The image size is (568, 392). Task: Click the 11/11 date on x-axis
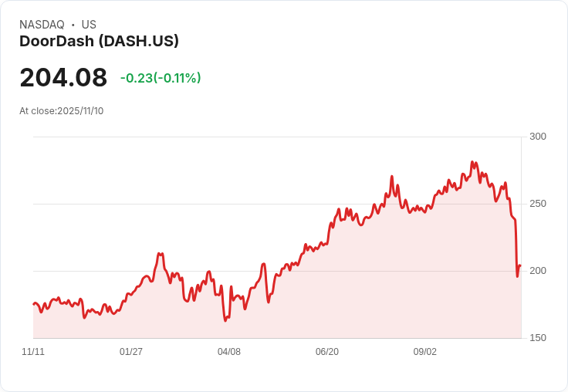[33, 352]
